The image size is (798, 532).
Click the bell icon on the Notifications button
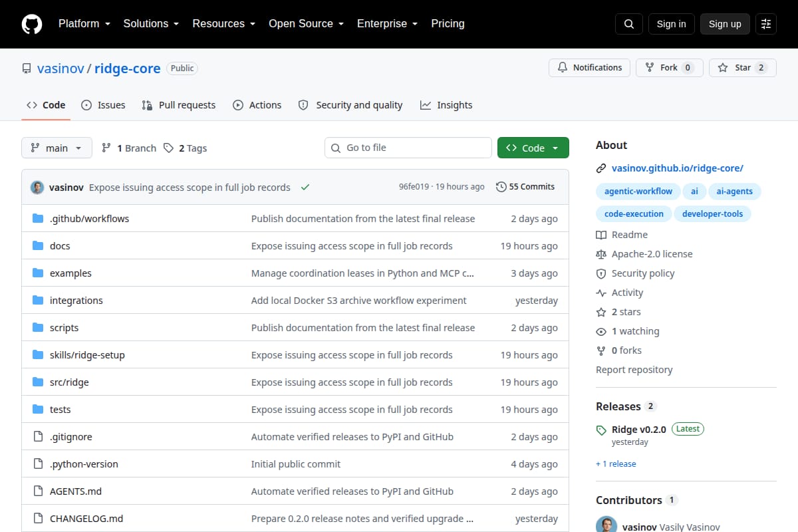pos(563,68)
